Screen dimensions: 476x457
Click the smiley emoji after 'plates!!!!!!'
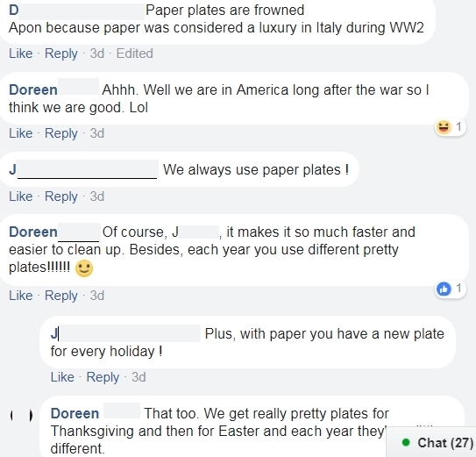coord(84,268)
